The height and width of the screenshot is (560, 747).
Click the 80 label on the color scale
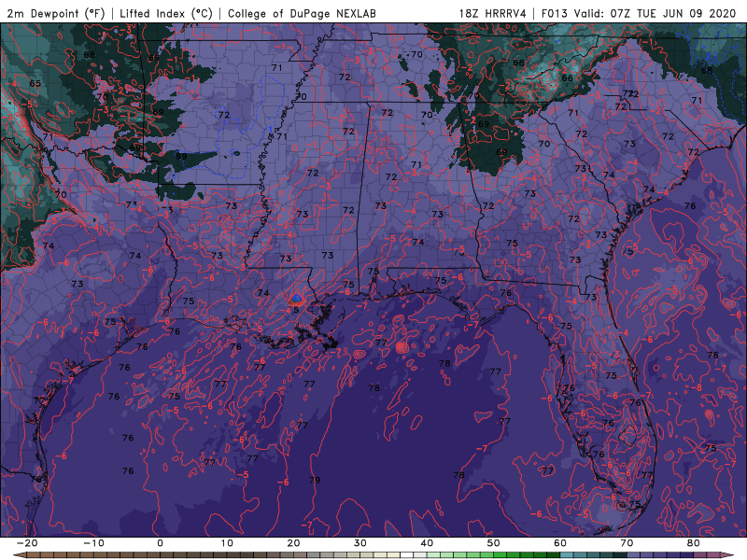click(x=694, y=543)
